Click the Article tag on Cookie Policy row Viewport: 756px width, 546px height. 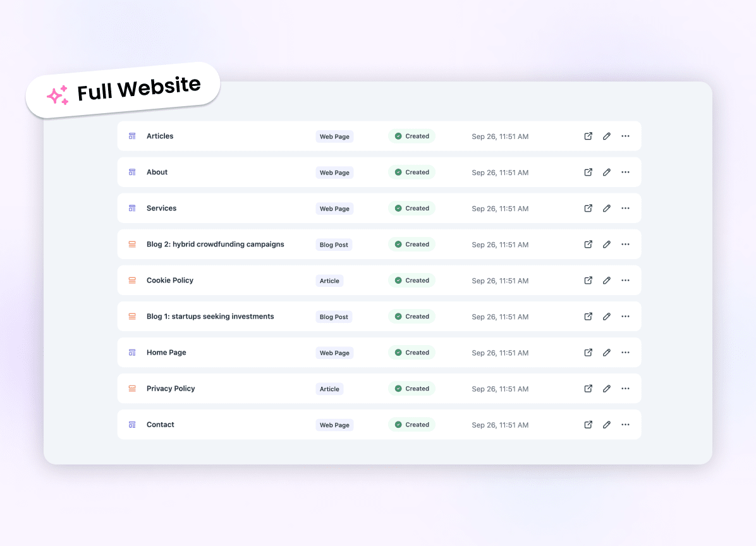click(329, 281)
